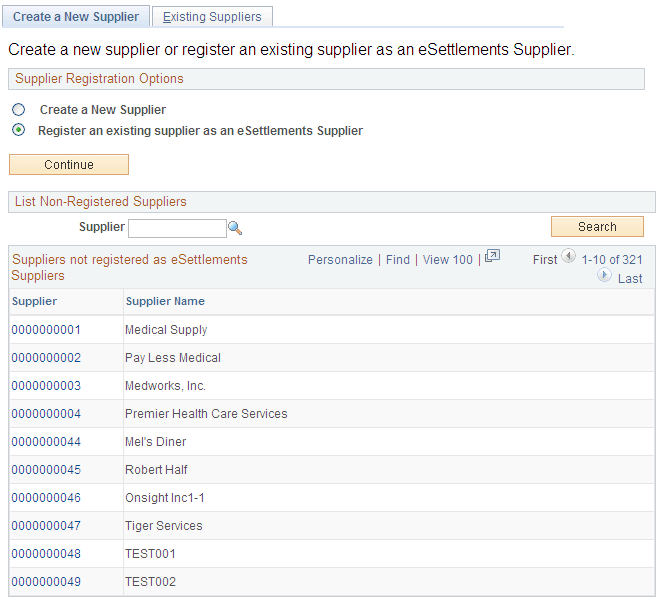Click the Search button
Image resolution: width=664 pixels, height=603 pixels.
tap(597, 227)
